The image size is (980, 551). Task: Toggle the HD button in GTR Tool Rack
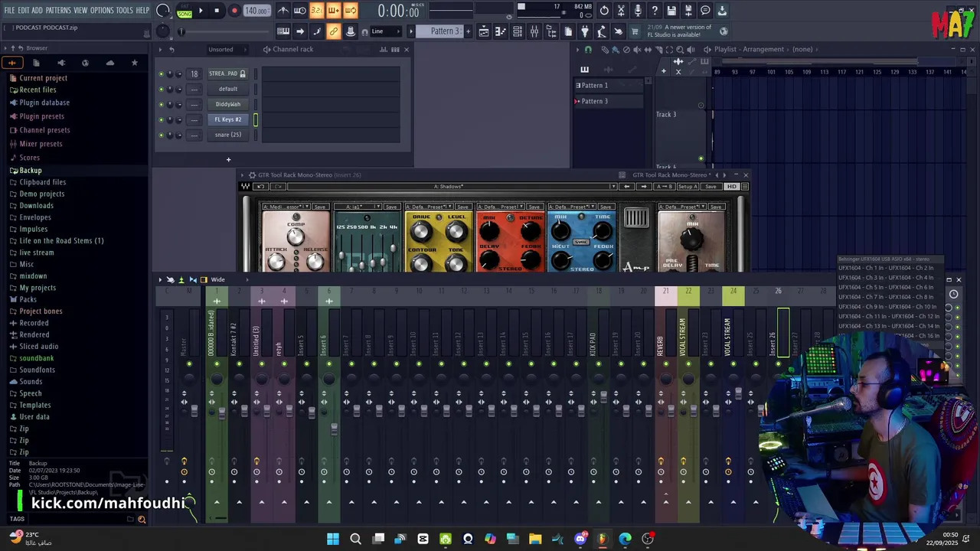[732, 187]
